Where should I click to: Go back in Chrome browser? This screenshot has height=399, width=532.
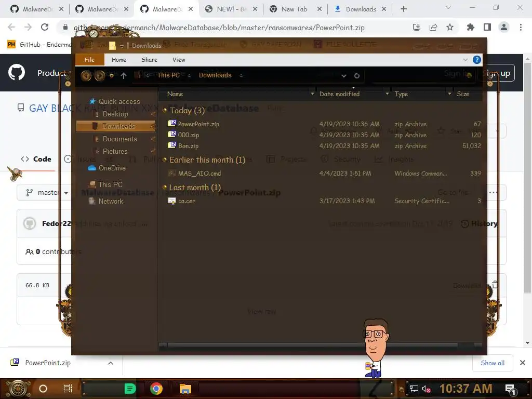11,27
